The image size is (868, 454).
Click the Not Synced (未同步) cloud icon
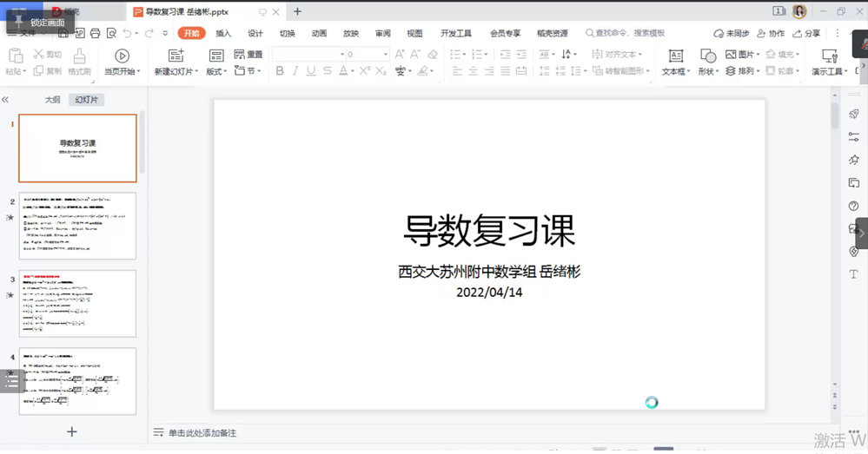point(732,34)
